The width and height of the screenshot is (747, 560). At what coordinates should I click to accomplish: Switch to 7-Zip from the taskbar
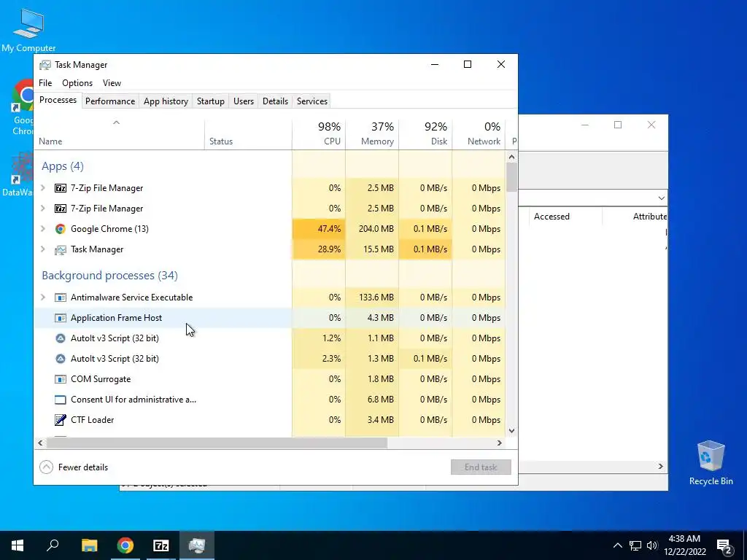pos(161,545)
